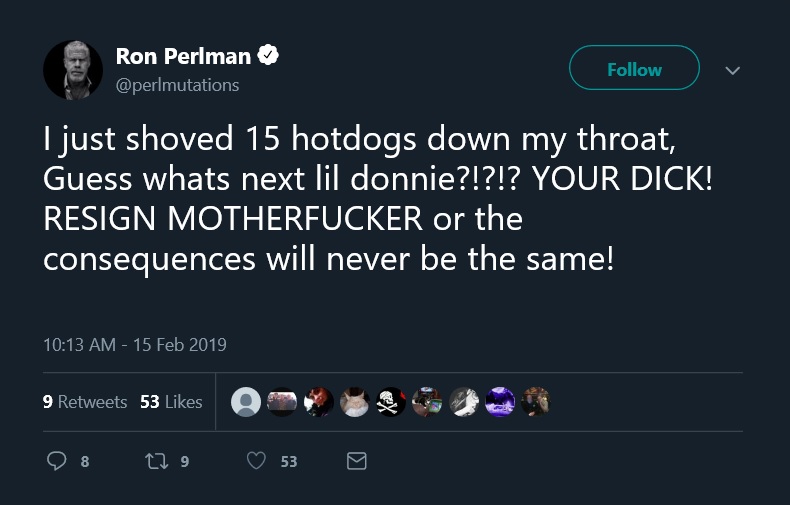View the 53 Likes list
The height and width of the screenshot is (505, 790).
(171, 402)
